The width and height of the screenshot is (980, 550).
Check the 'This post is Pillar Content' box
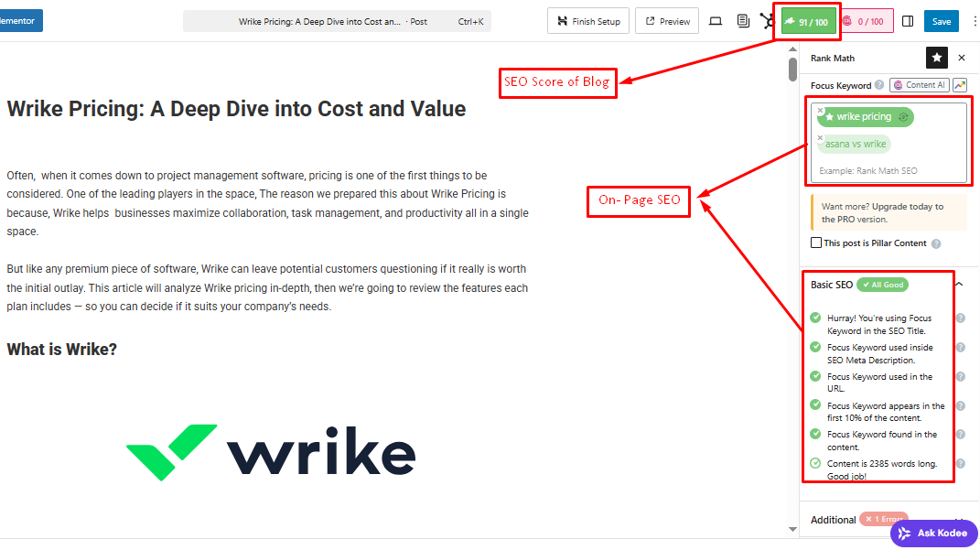pos(816,243)
